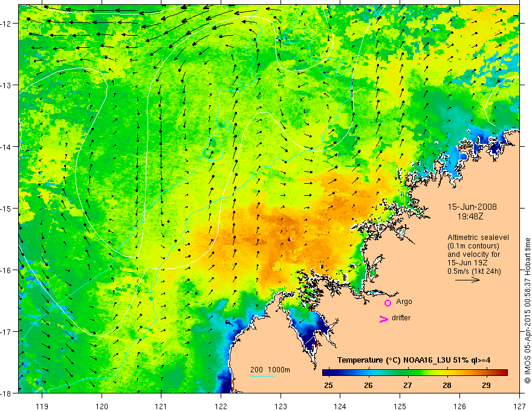This screenshot has height=411, width=532.
Task: Click the longitude axis label '127'
Action: pos(519,406)
